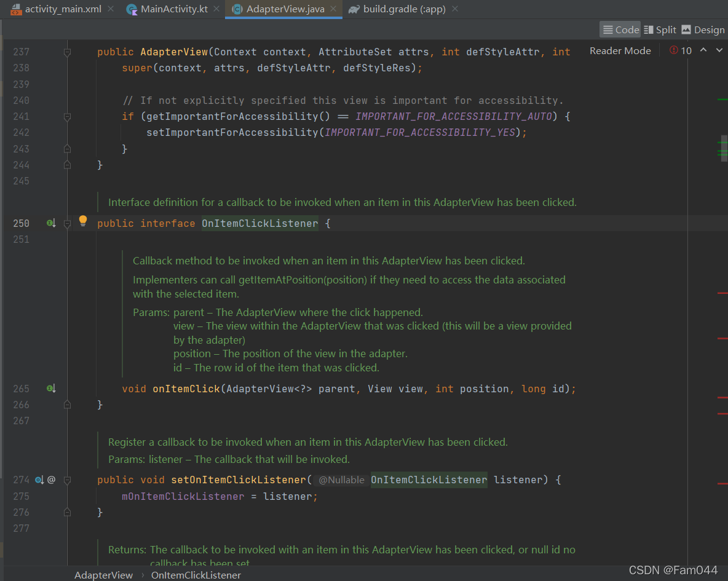
Task: Switch editor to Split view
Action: tap(660, 30)
